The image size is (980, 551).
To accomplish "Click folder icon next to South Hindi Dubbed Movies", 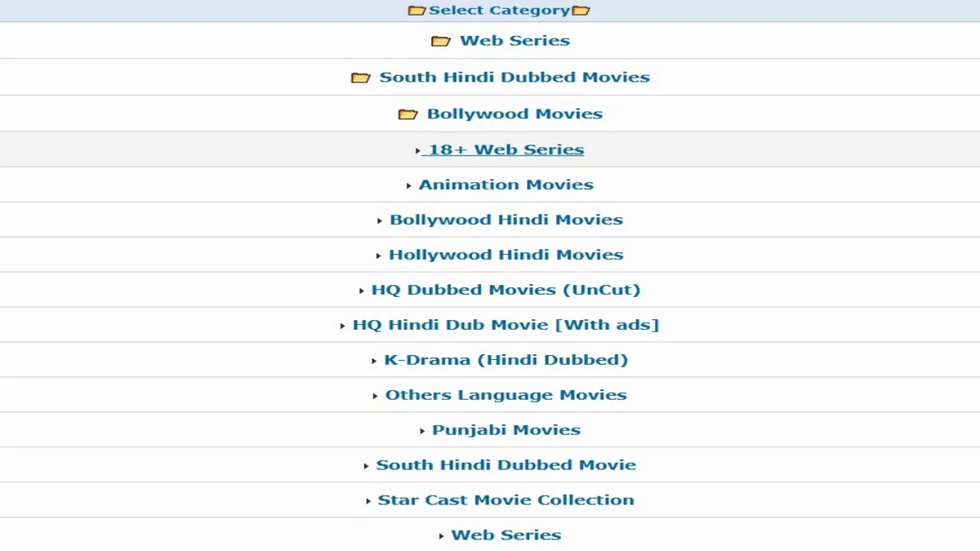I will pos(360,78).
